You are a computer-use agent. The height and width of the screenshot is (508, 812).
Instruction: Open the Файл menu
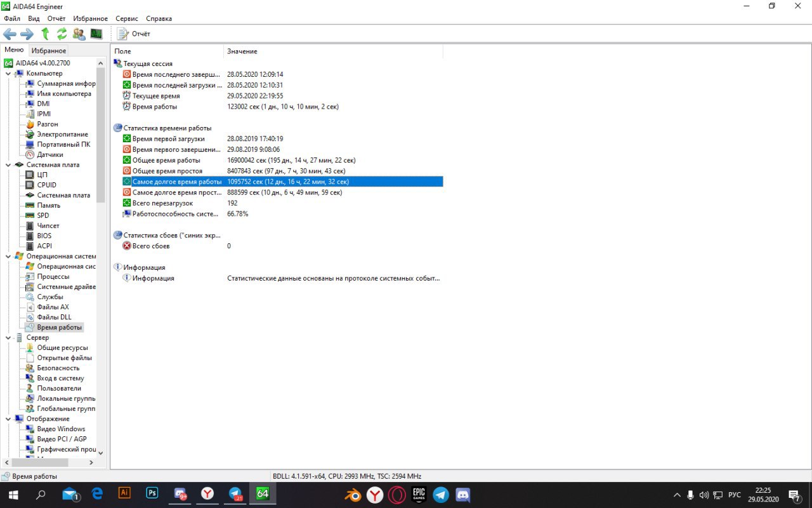click(x=12, y=18)
